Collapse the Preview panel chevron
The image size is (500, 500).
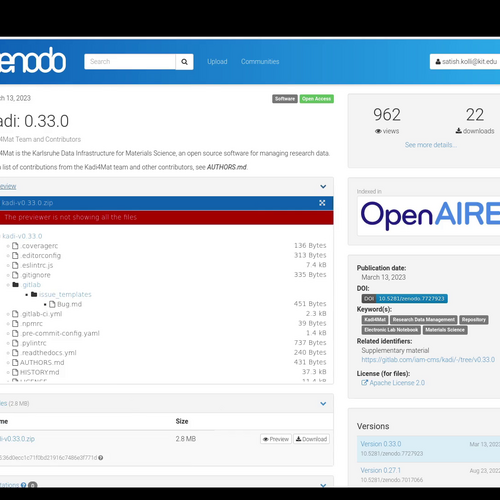click(323, 186)
